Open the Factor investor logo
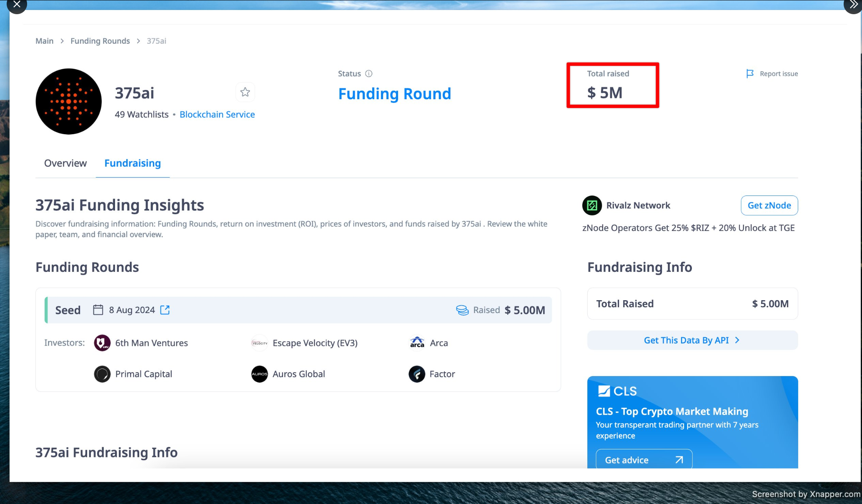 [417, 374]
